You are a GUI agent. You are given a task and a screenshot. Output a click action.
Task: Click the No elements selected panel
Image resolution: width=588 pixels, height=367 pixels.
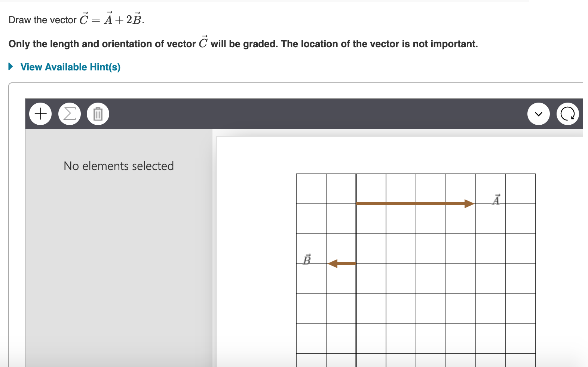click(x=119, y=166)
